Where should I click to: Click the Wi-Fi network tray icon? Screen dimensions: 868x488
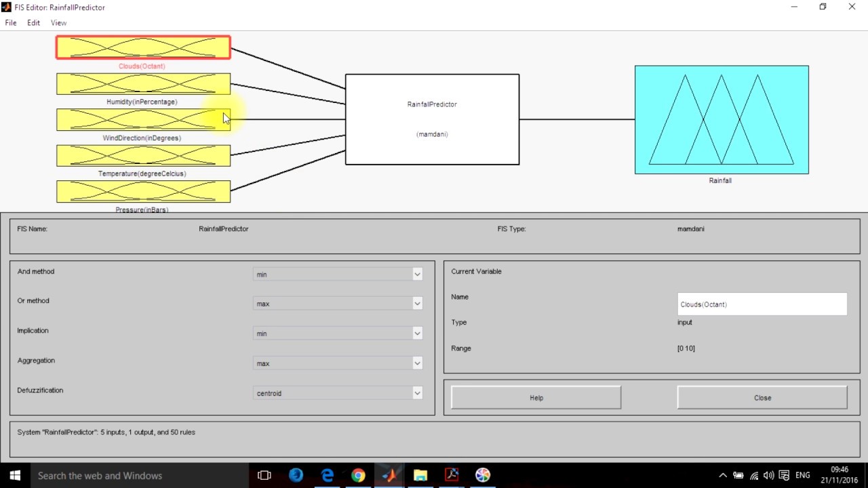[754, 476]
